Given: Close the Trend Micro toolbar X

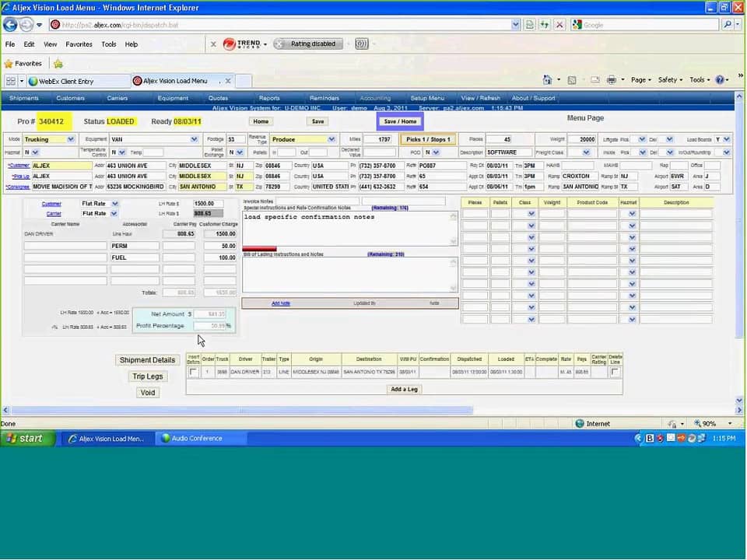Looking at the screenshot, I should (213, 44).
